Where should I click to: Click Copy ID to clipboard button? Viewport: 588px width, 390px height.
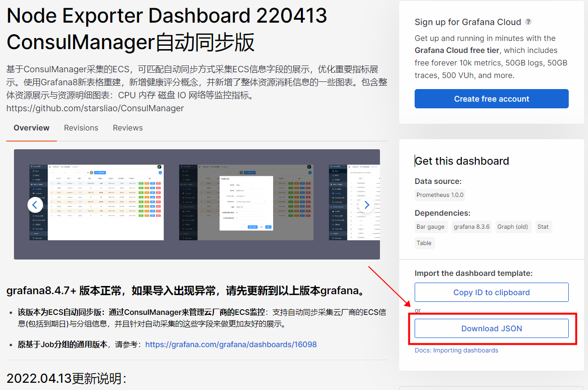[x=492, y=292]
